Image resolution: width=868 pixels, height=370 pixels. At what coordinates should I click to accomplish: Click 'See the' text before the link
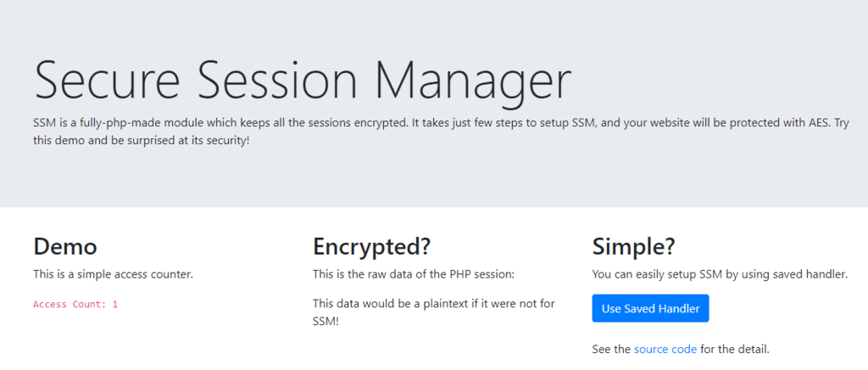tap(611, 349)
